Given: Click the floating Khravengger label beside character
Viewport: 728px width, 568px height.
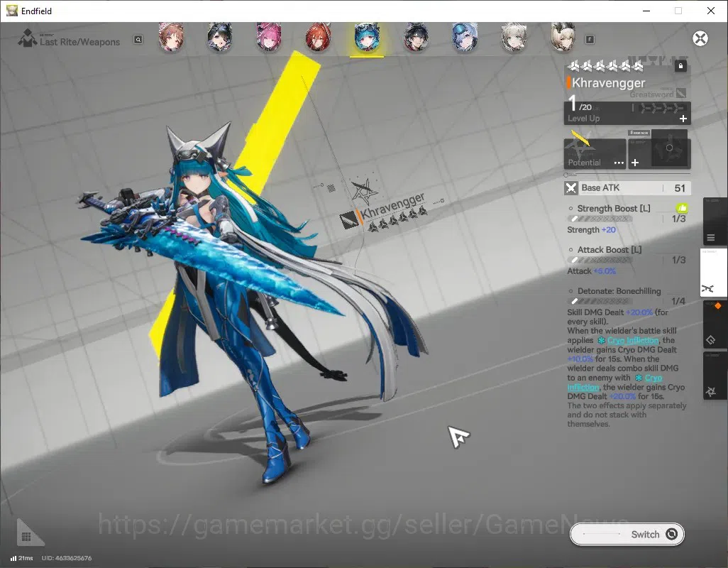Looking at the screenshot, I should (x=392, y=206).
